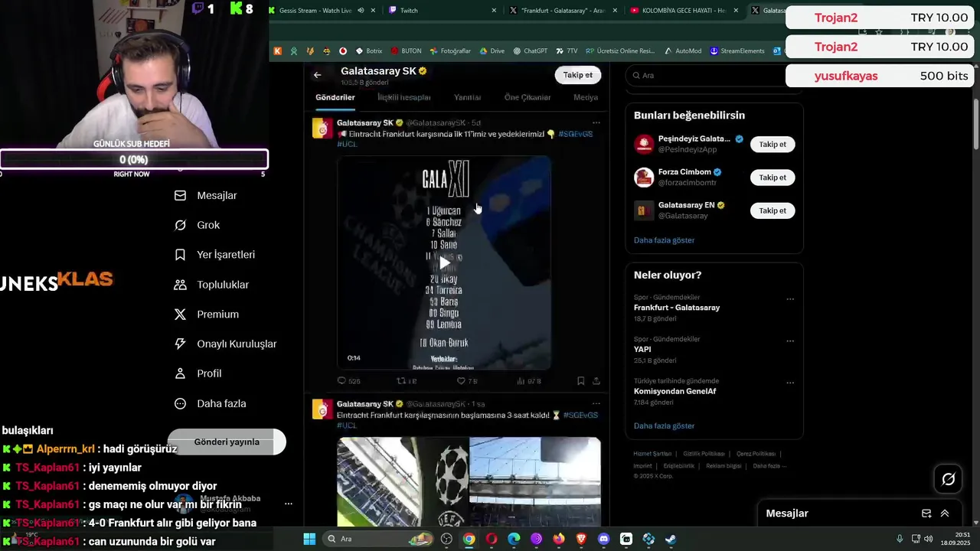Viewport: 980px width, 551px height.
Task: Follow Peşindeyiz Galatasaray account
Action: click(x=773, y=144)
